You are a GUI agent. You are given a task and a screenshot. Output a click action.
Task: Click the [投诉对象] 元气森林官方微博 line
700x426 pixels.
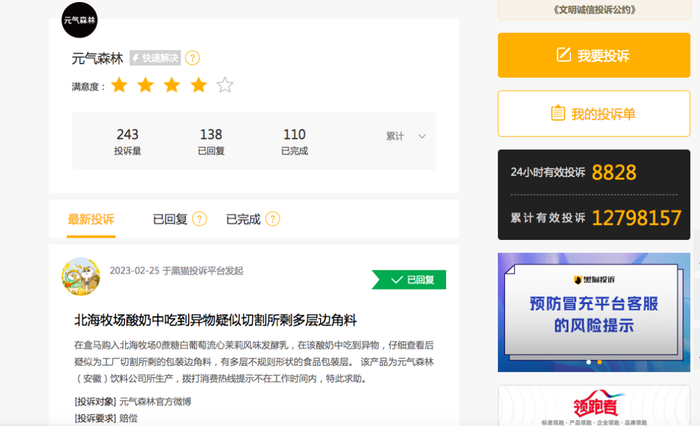click(x=133, y=401)
